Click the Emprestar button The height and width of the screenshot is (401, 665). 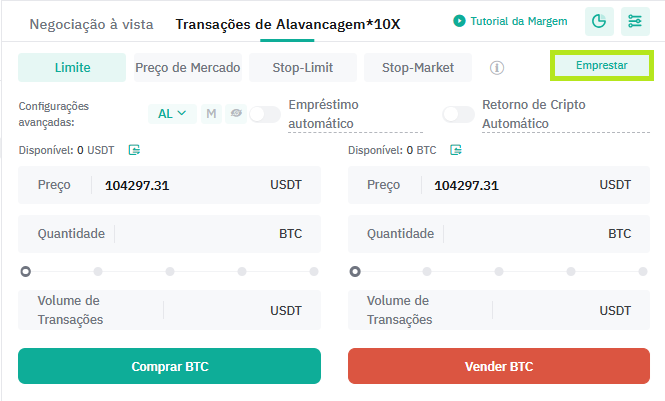coord(601,65)
